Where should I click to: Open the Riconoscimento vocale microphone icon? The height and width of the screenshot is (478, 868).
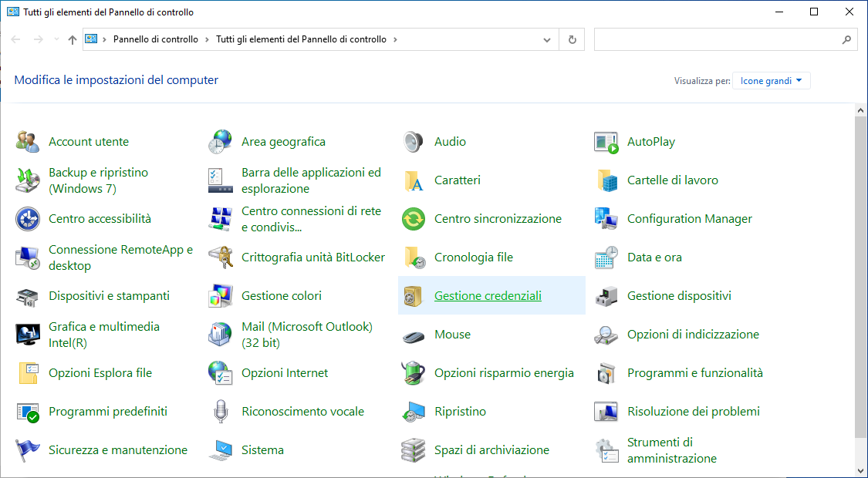point(221,412)
